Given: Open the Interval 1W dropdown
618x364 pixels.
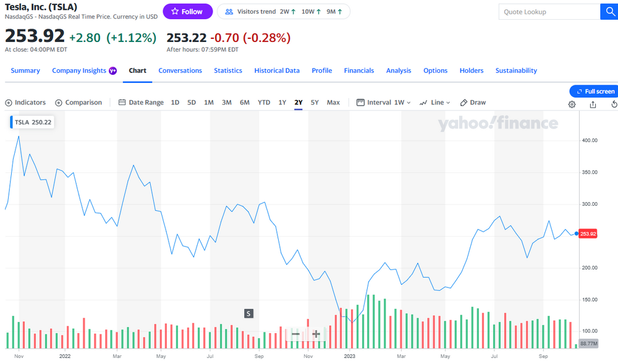Looking at the screenshot, I should (x=384, y=103).
